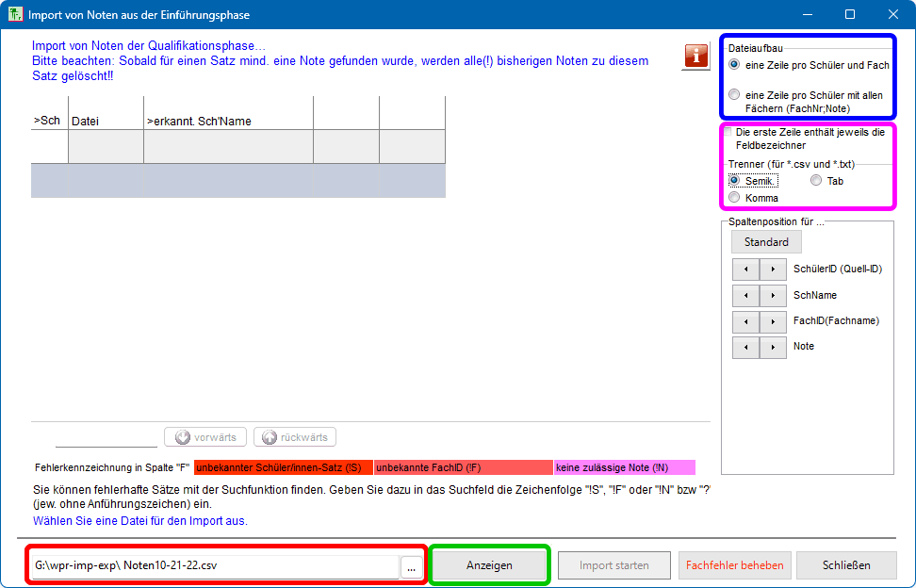Reset column positions with Standard button

[766, 242]
